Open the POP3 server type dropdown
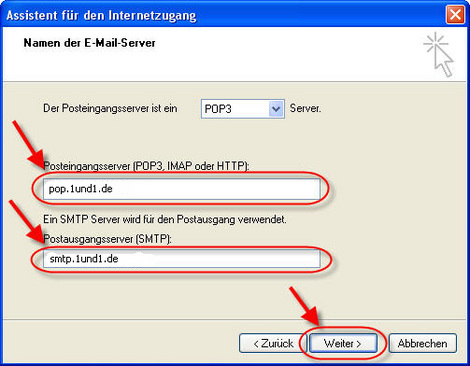The height and width of the screenshot is (366, 470). click(243, 109)
